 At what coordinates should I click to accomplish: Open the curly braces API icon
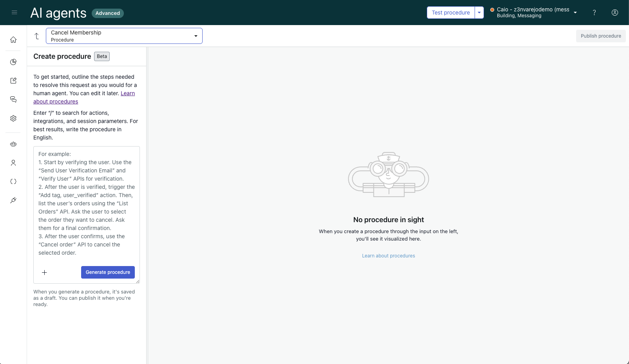pyautogui.click(x=13, y=181)
